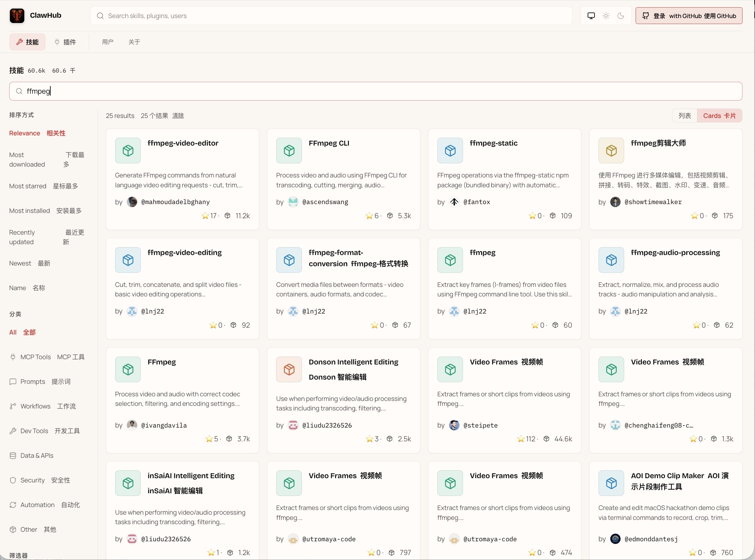The width and height of the screenshot is (755, 560).
Task: Filter by Security category
Action: click(x=40, y=480)
